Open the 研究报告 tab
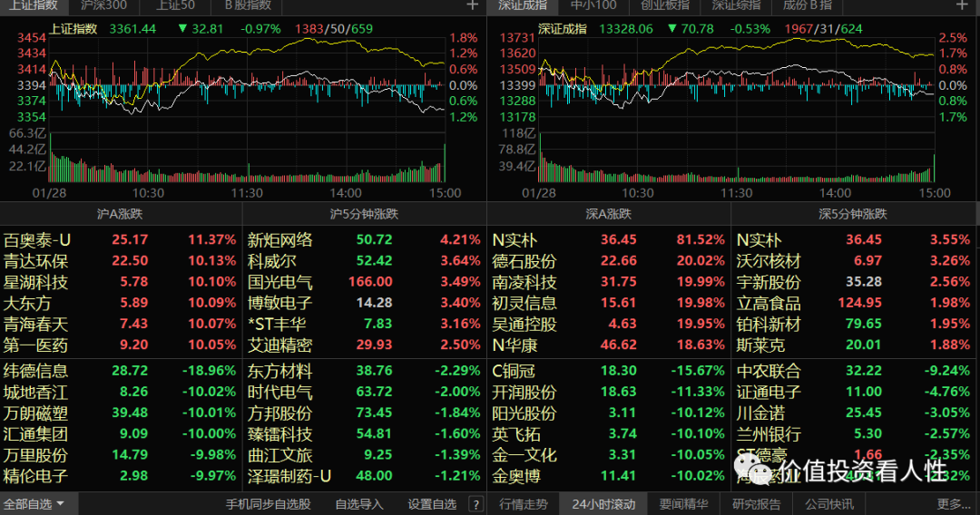This screenshot has height=515, width=980. pyautogui.click(x=756, y=504)
